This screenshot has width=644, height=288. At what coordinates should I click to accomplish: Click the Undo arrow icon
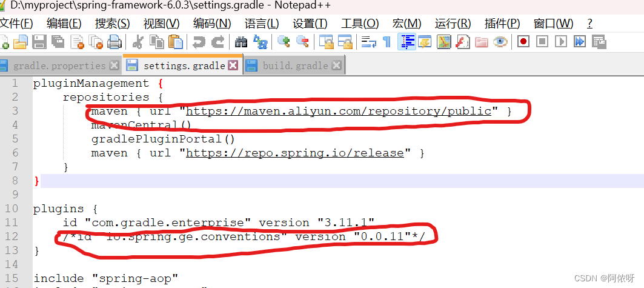[x=199, y=41]
